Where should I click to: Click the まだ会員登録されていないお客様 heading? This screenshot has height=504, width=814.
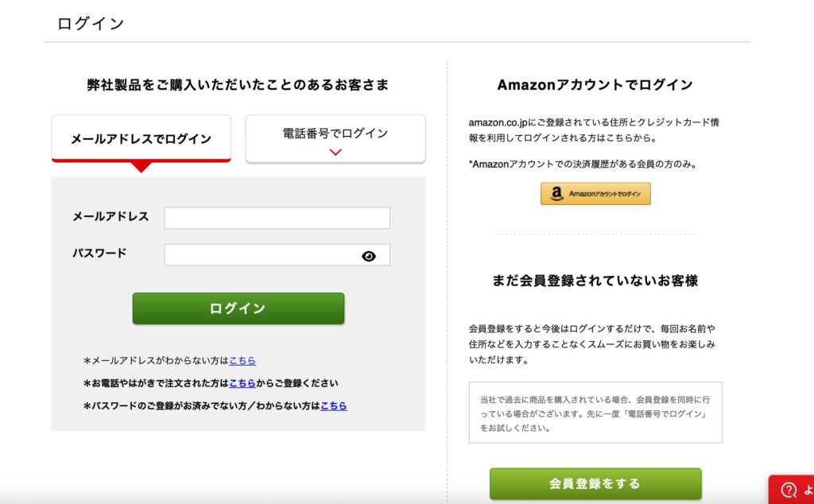[x=595, y=281]
